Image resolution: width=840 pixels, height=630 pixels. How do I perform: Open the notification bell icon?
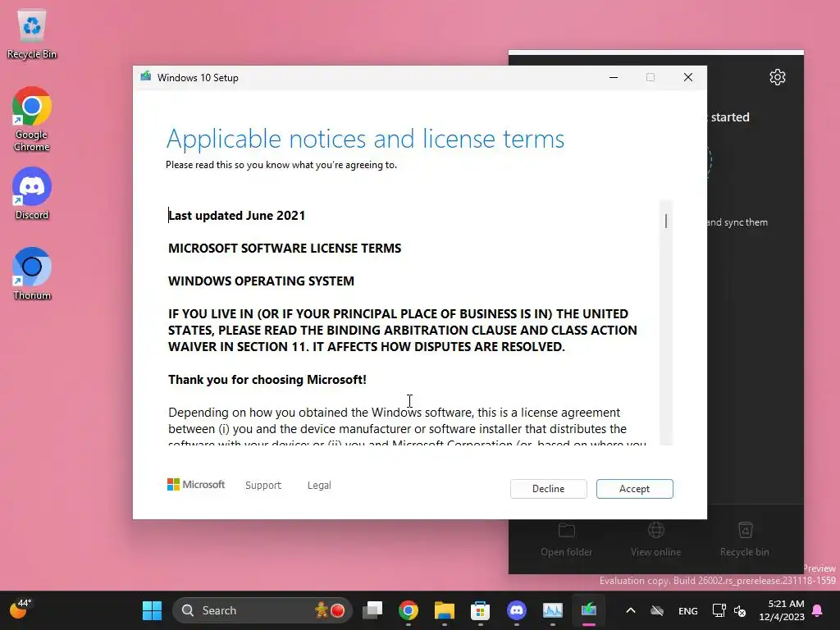pyautogui.click(x=818, y=610)
